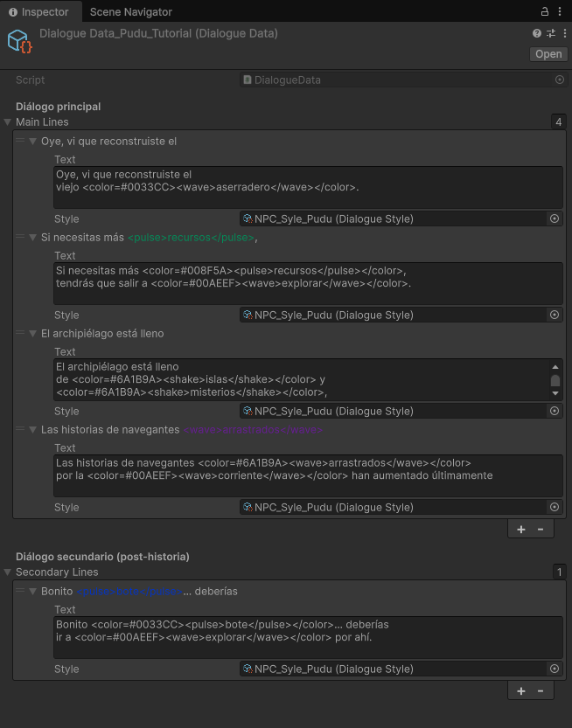The width and height of the screenshot is (572, 728).
Task: Open Inspector tab kebab menu
Action: click(560, 11)
